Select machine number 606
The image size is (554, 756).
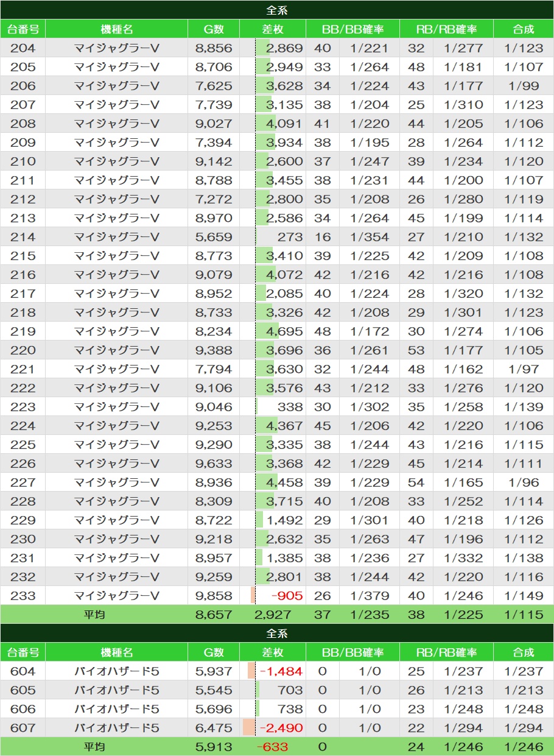[23, 709]
